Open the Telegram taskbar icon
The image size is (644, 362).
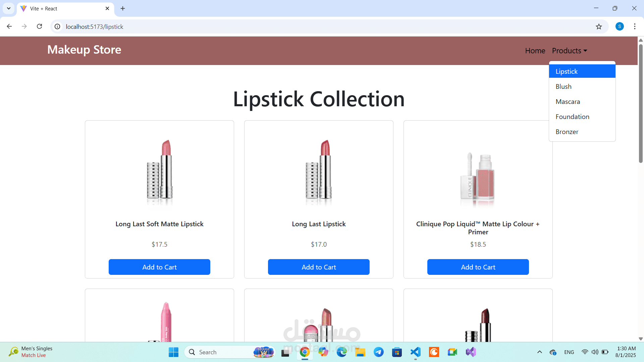[x=379, y=352]
